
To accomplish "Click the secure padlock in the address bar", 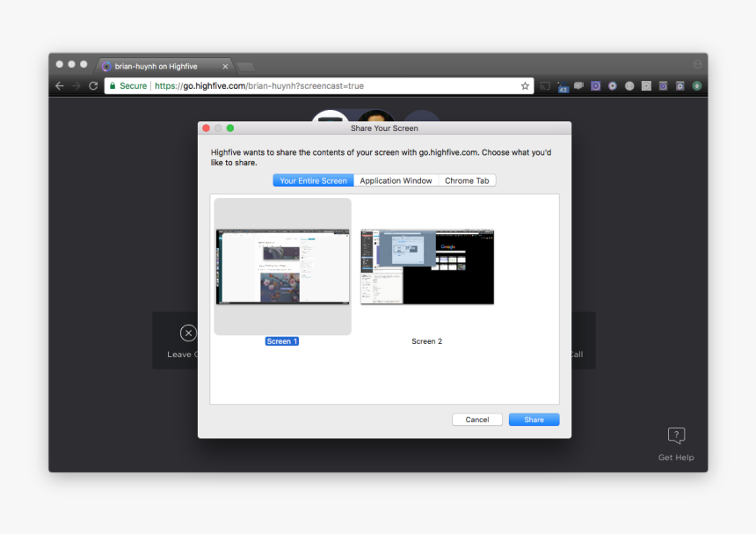I will click(x=114, y=85).
